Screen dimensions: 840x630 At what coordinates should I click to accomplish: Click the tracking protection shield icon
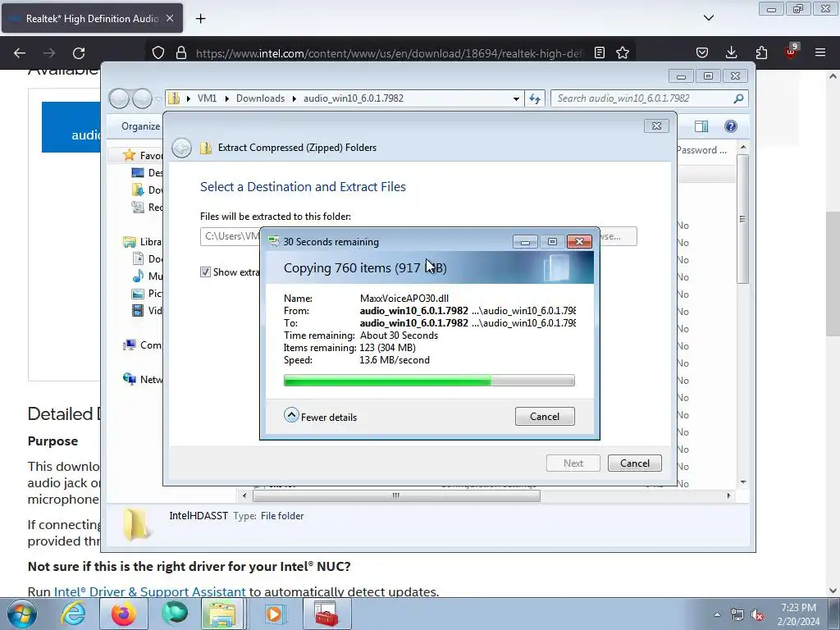(158, 53)
